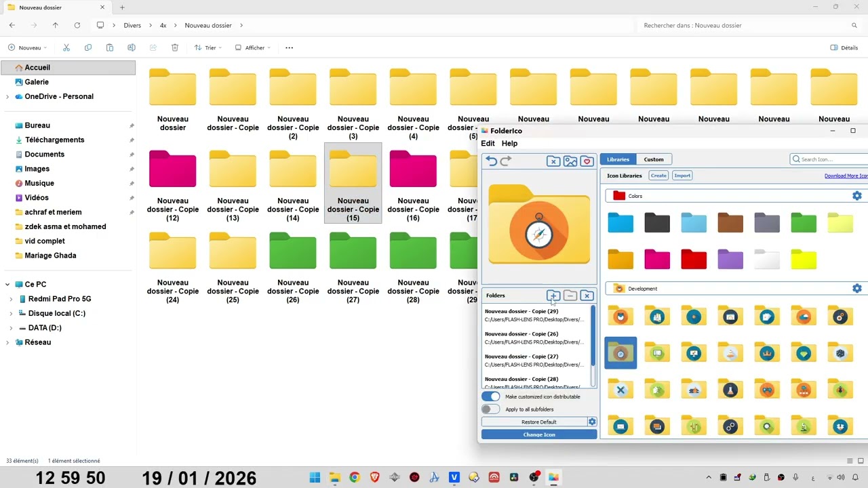Redo action in FolderIco toolbar

pyautogui.click(x=505, y=161)
